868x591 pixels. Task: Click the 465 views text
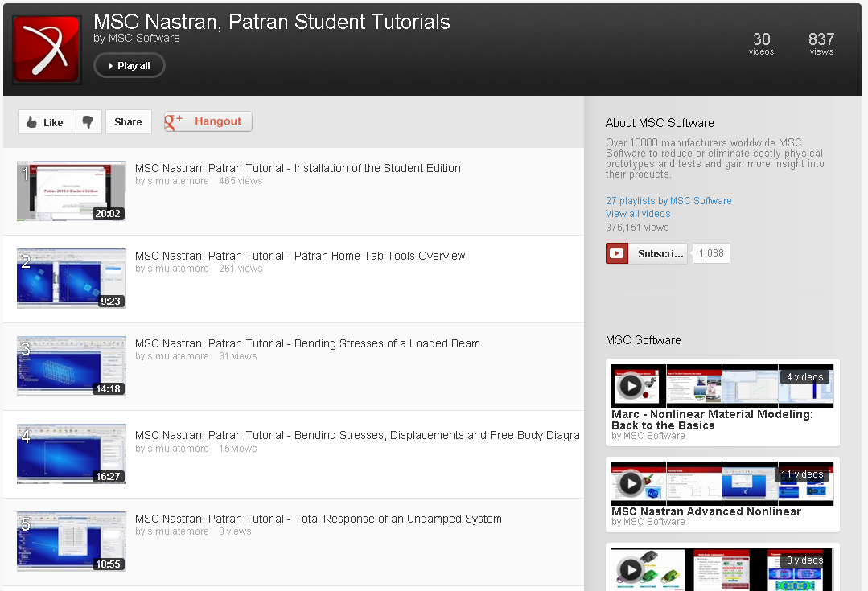tap(241, 181)
